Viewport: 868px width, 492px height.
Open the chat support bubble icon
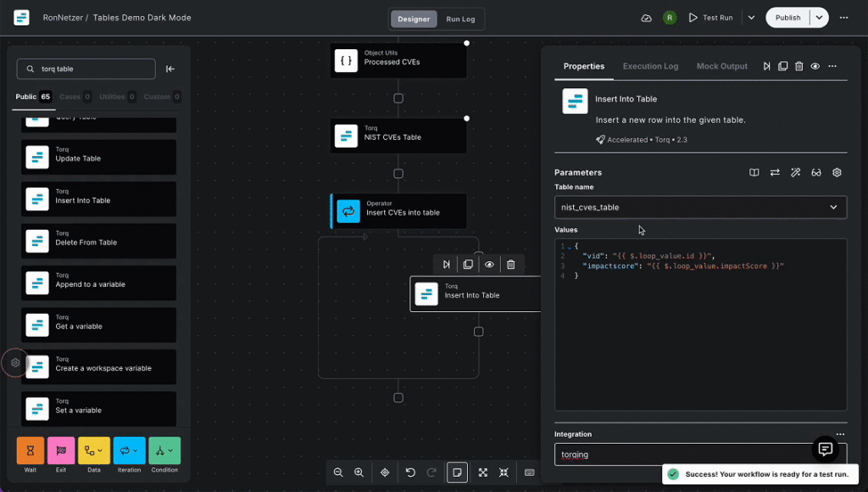pyautogui.click(x=824, y=449)
